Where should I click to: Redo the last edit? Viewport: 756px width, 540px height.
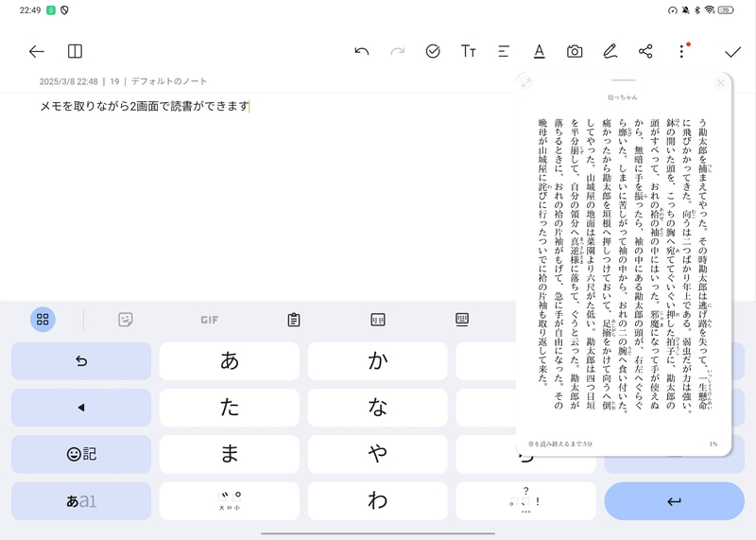397,51
